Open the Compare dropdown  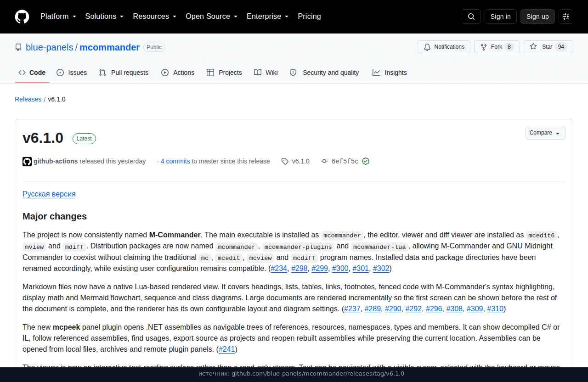[545, 133]
